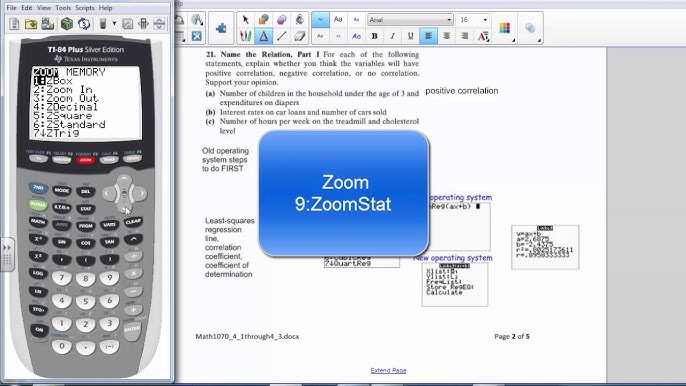Click the link cable icon in emulator toolbar
The image size is (686, 386).
pyautogui.click(x=127, y=24)
